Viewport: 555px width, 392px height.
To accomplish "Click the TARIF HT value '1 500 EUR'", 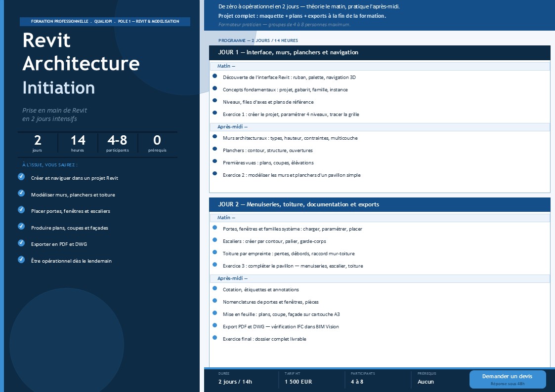I will [299, 382].
